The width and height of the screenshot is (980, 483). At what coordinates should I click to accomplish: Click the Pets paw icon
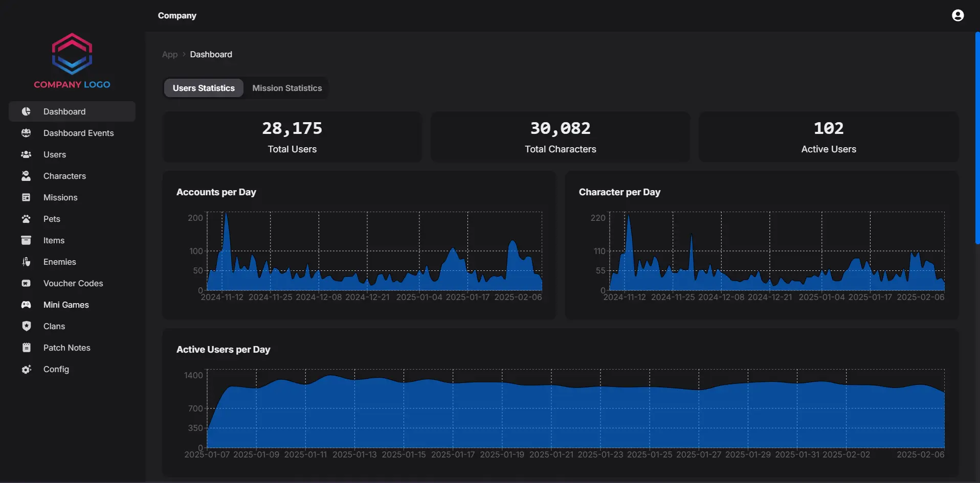[26, 219]
